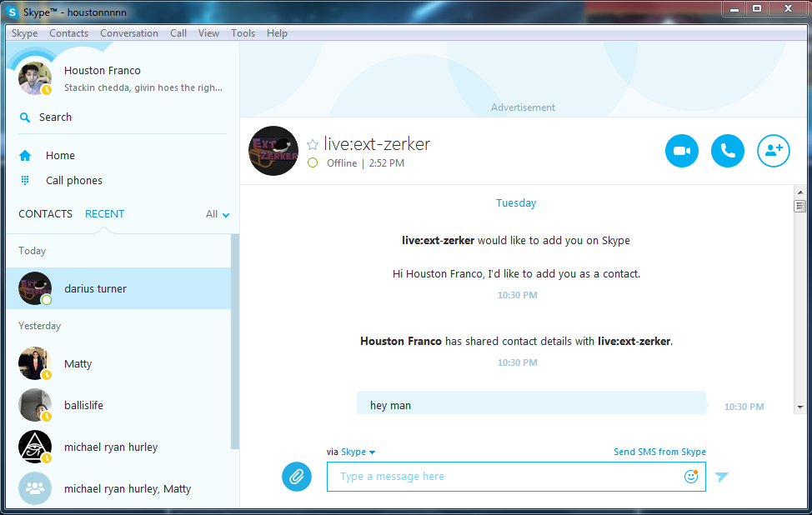Image resolution: width=812 pixels, height=515 pixels.
Task: Click the Houston Franco profile name
Action: (102, 70)
